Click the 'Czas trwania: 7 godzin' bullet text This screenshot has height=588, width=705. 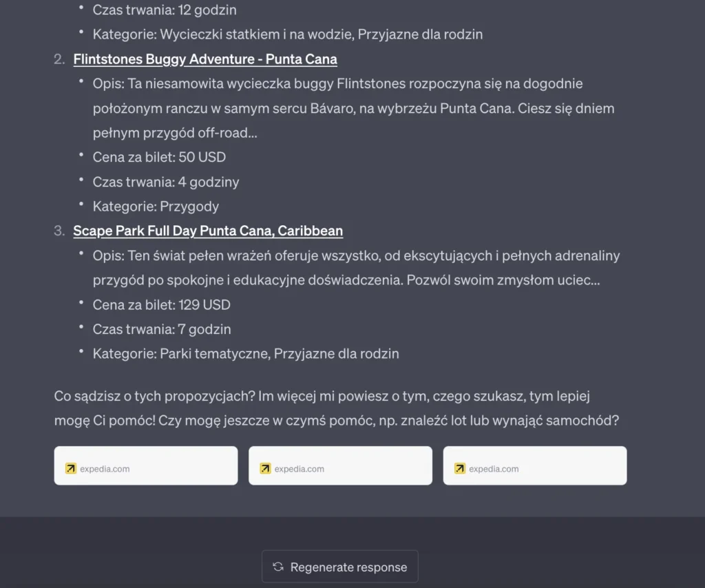[x=162, y=329]
